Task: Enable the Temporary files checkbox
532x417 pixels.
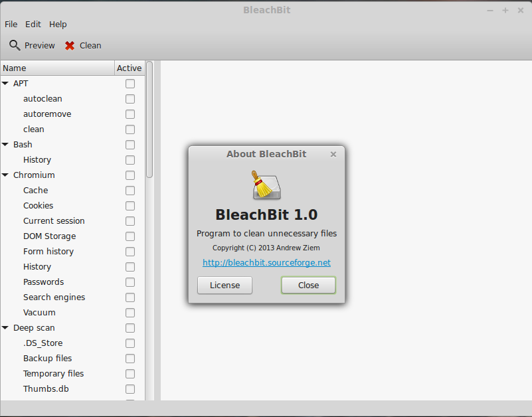Action: [130, 374]
